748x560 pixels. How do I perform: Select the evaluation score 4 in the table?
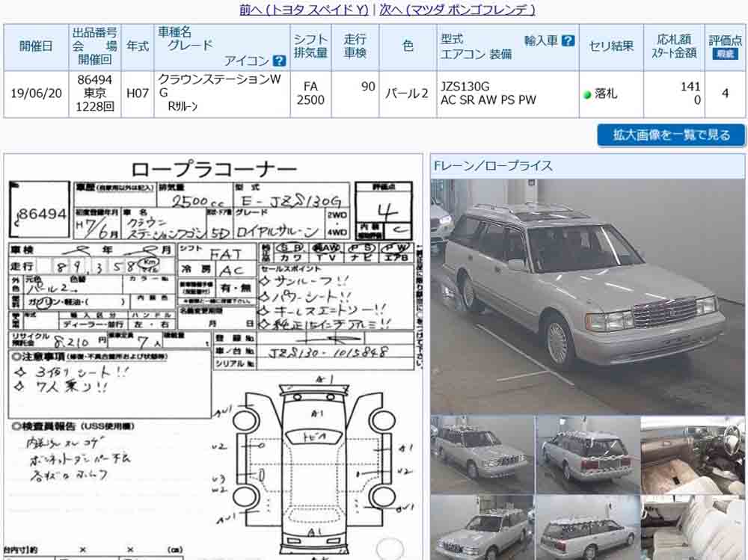[725, 93]
